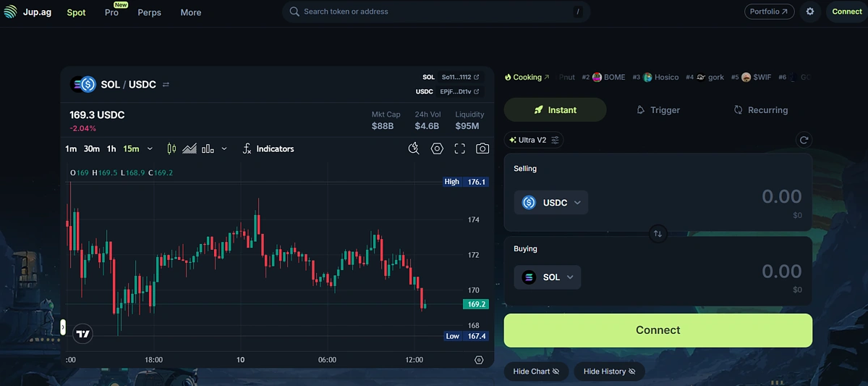Expand the timeframe dropdown arrow
The width and height of the screenshot is (868, 386).
150,148
